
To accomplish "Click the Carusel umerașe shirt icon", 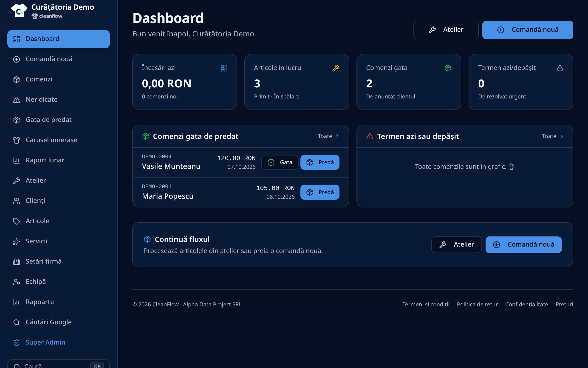I will click(x=17, y=140).
